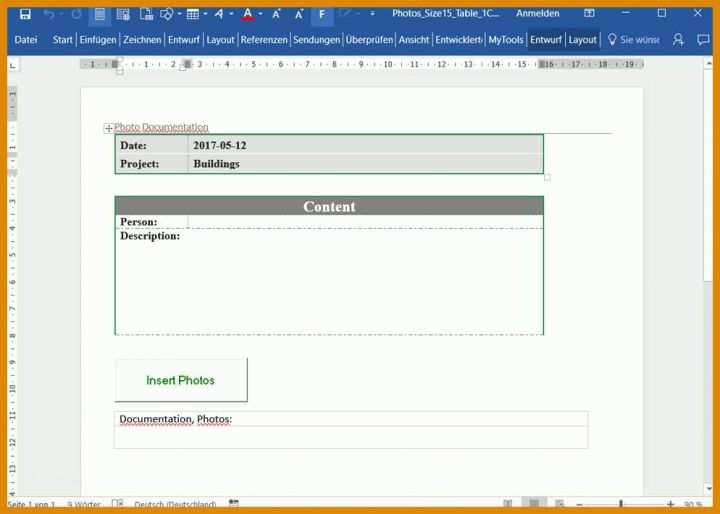The width and height of the screenshot is (720, 514).
Task: Click the Date value 2017-05-12 cell
Action: tap(366, 146)
